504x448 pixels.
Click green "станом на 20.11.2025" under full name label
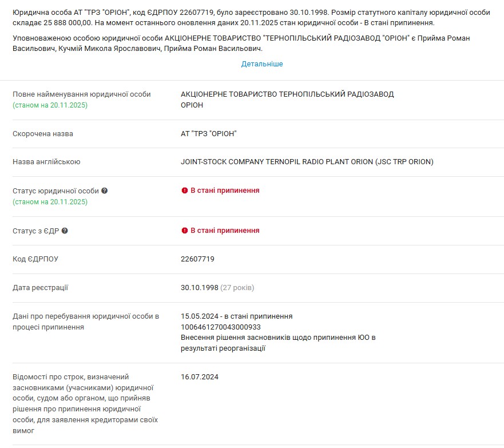click(x=50, y=105)
